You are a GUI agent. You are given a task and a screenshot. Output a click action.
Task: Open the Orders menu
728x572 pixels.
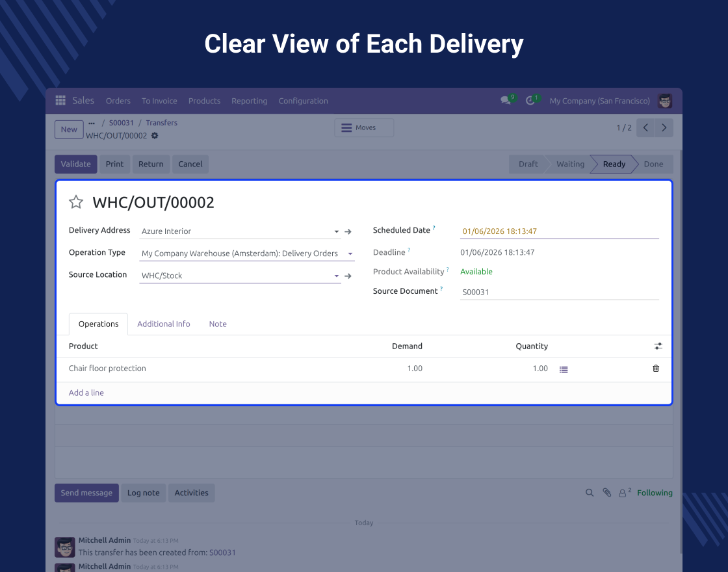118,101
